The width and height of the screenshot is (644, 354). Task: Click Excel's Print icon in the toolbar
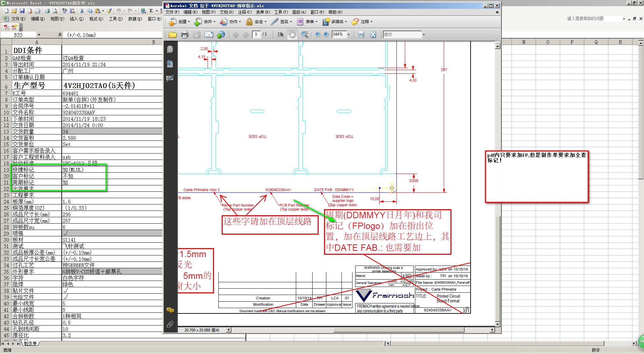pos(47,11)
